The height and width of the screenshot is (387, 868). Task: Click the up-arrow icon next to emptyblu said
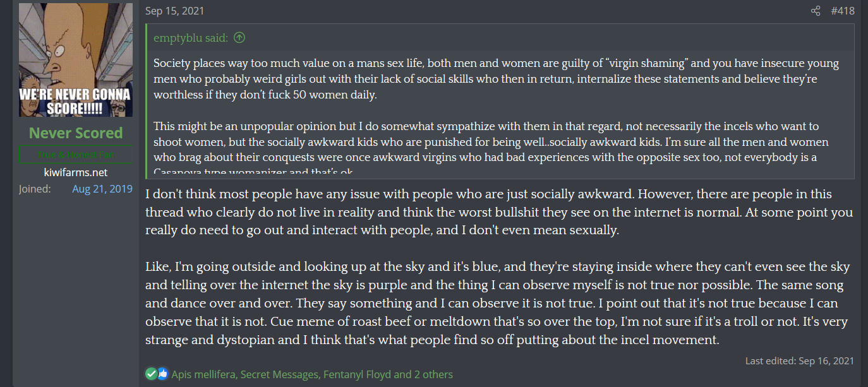(x=239, y=38)
